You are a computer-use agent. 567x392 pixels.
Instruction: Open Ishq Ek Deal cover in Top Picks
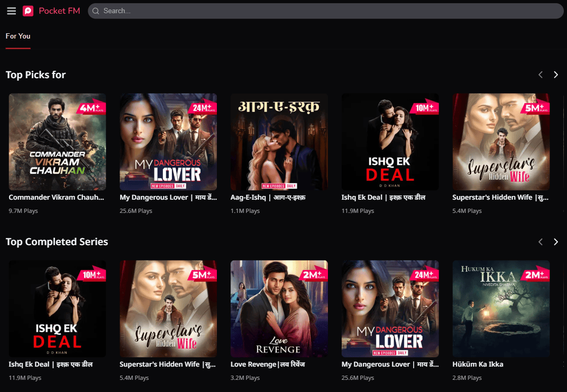(390, 142)
